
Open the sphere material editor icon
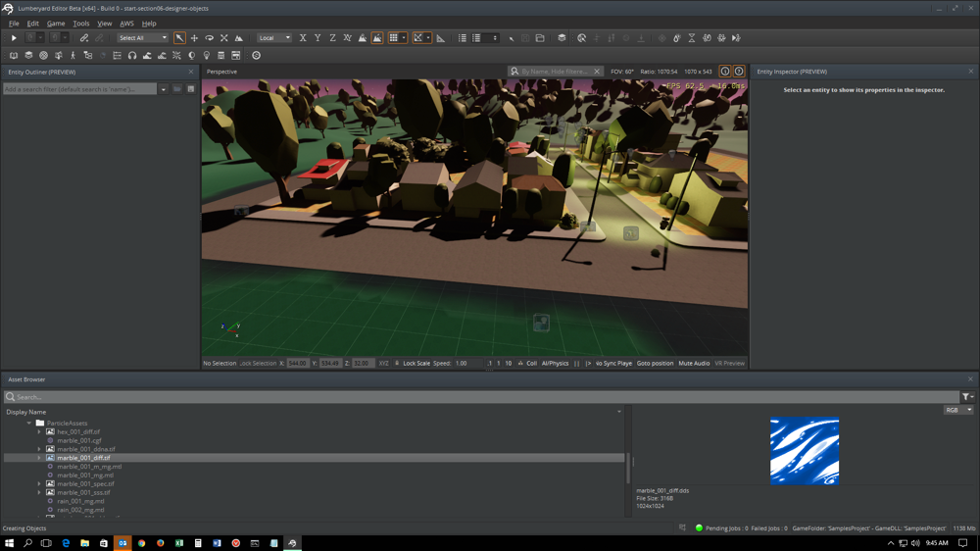pyautogui.click(x=44, y=56)
